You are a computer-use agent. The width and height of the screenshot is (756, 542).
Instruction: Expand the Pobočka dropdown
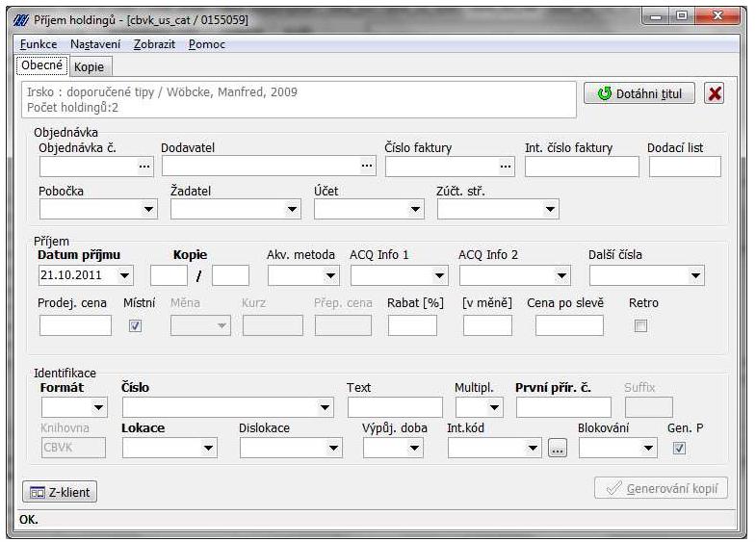coord(148,210)
